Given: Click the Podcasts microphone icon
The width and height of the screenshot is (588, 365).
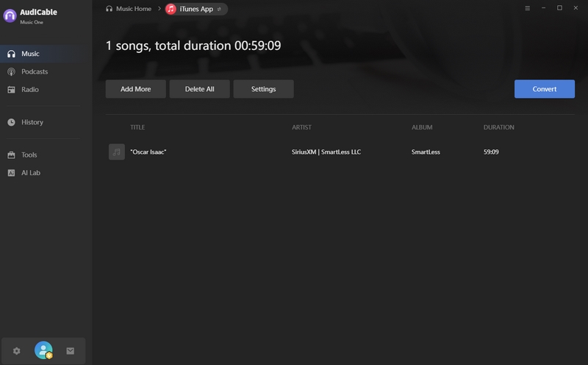Looking at the screenshot, I should (x=11, y=71).
